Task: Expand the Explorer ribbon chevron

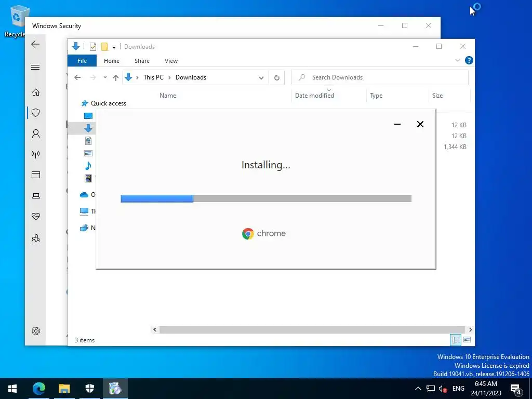Action: coord(457,60)
